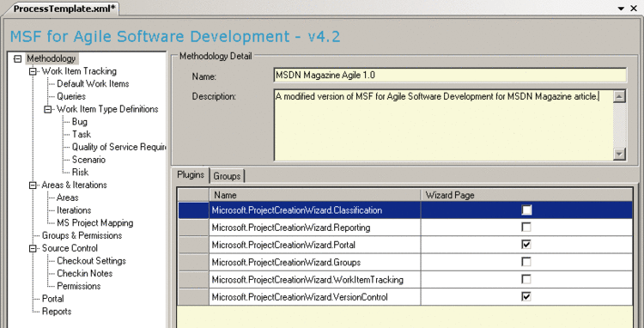The width and height of the screenshot is (644, 328).
Task: Enable Wizard Page for Reporting plugin
Action: click(x=526, y=227)
